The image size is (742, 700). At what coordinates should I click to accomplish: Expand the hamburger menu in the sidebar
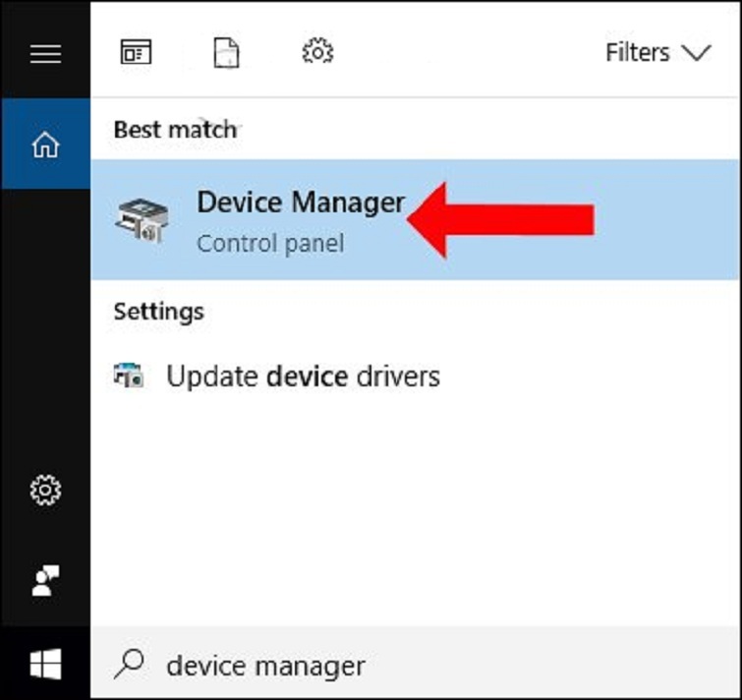tap(45, 53)
